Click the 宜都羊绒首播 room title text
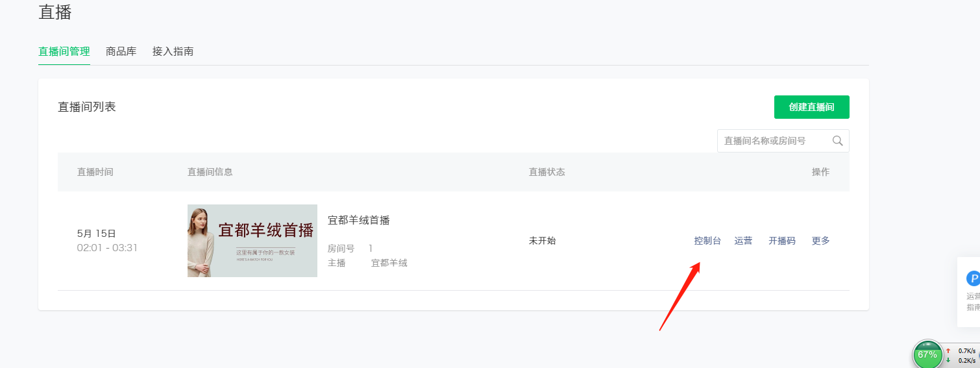Image resolution: width=980 pixels, height=368 pixels. 359,221
